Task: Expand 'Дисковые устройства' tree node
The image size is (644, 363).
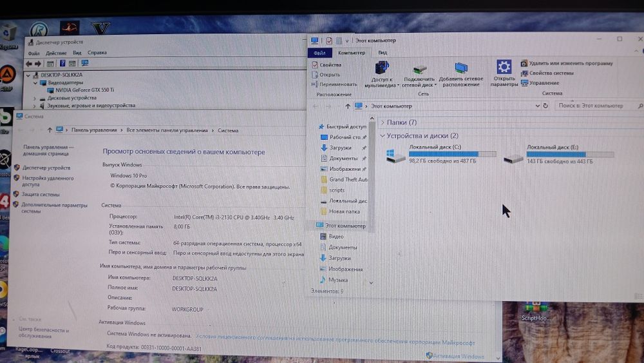Action: pyautogui.click(x=35, y=99)
